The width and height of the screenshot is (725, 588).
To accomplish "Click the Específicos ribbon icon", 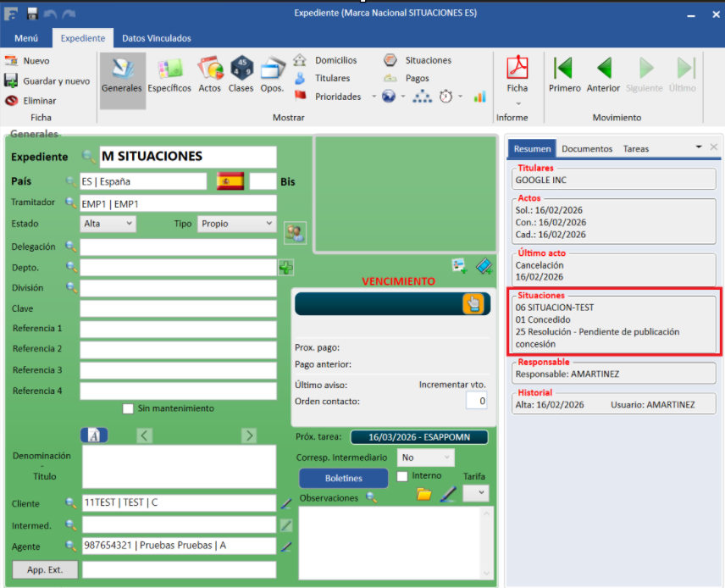I will tap(169, 74).
